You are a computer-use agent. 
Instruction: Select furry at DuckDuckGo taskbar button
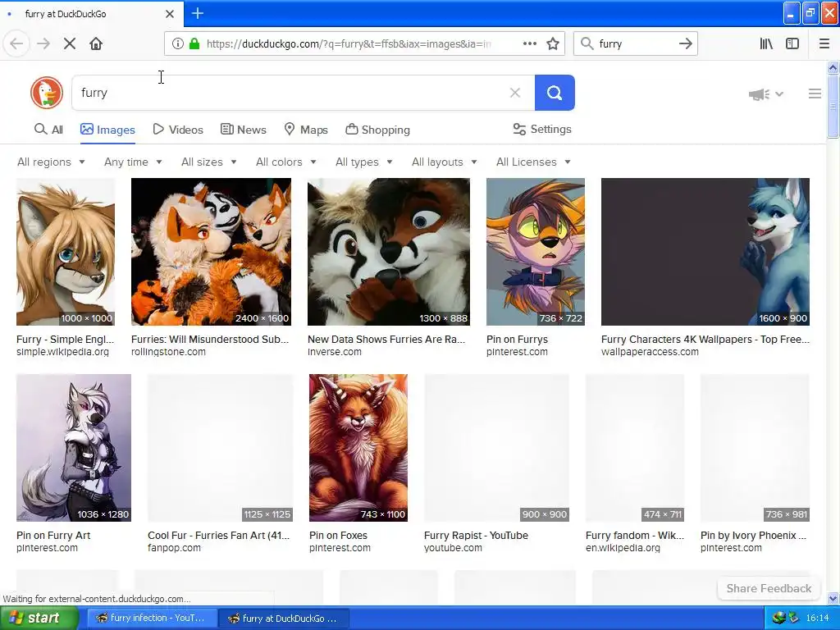point(284,619)
